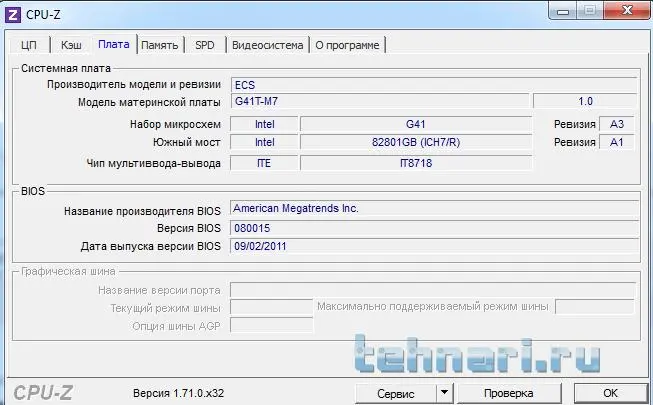
Task: Confirm with the OK button
Action: (611, 393)
